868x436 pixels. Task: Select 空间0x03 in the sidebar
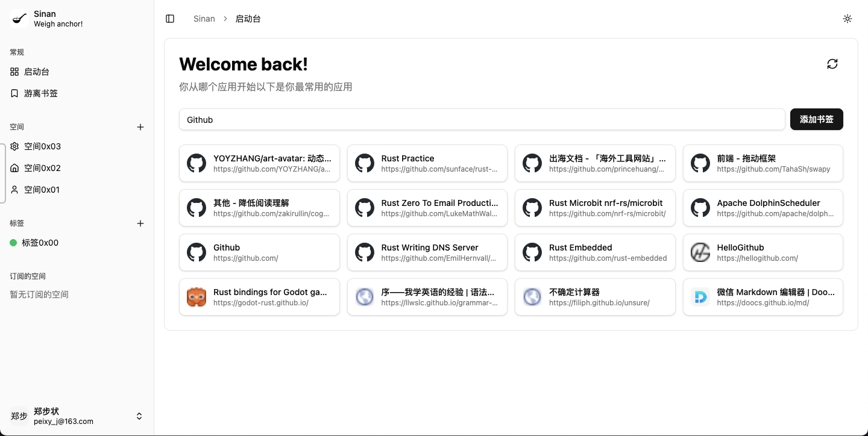pos(77,146)
